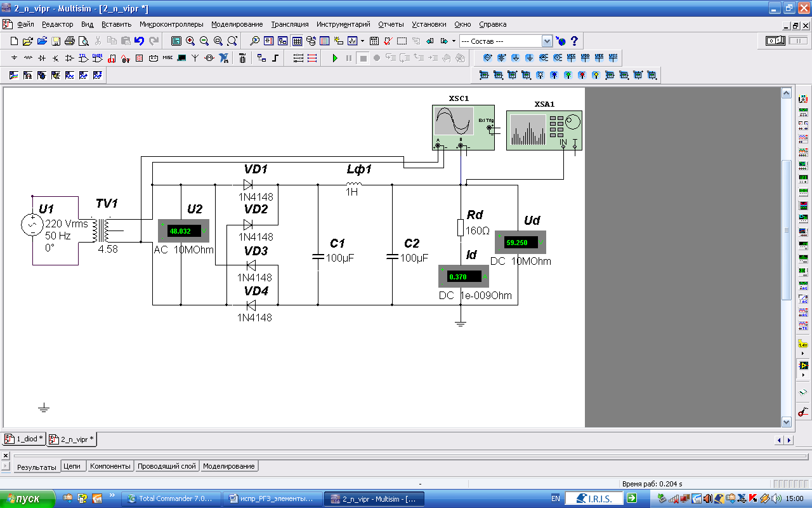Viewport: 812px width, 508px height.
Task: Place a diode component
Action: [42, 58]
